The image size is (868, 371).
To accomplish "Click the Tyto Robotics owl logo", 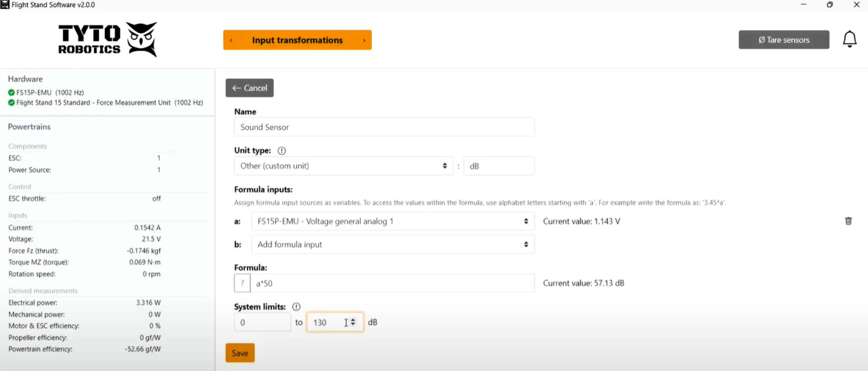I will tap(142, 39).
